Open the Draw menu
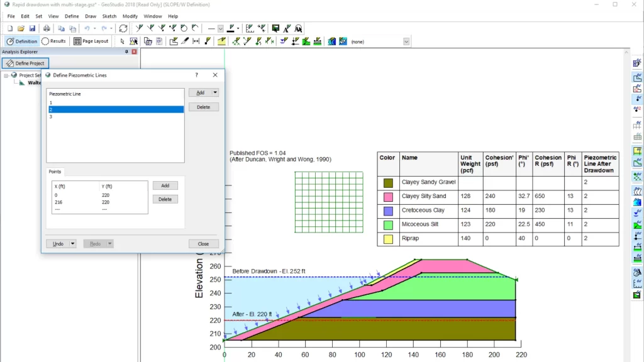 pyautogui.click(x=91, y=16)
